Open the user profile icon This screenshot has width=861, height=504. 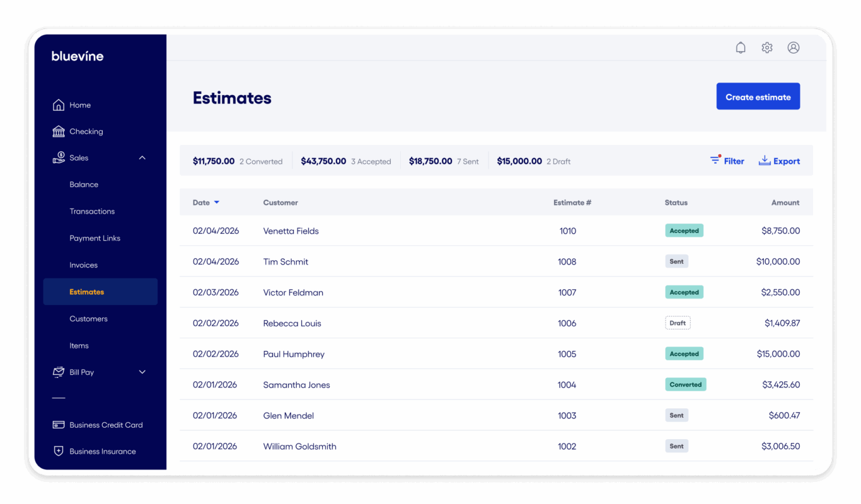coord(794,47)
